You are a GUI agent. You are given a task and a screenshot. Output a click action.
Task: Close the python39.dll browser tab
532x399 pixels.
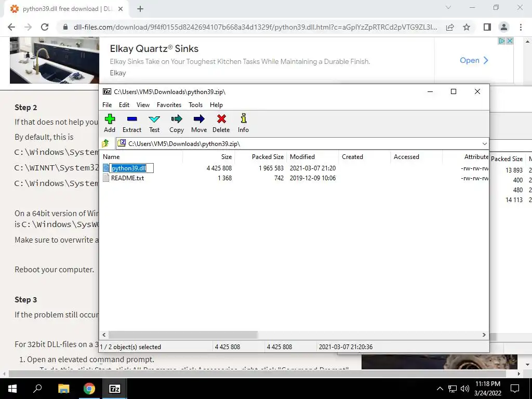point(121,9)
